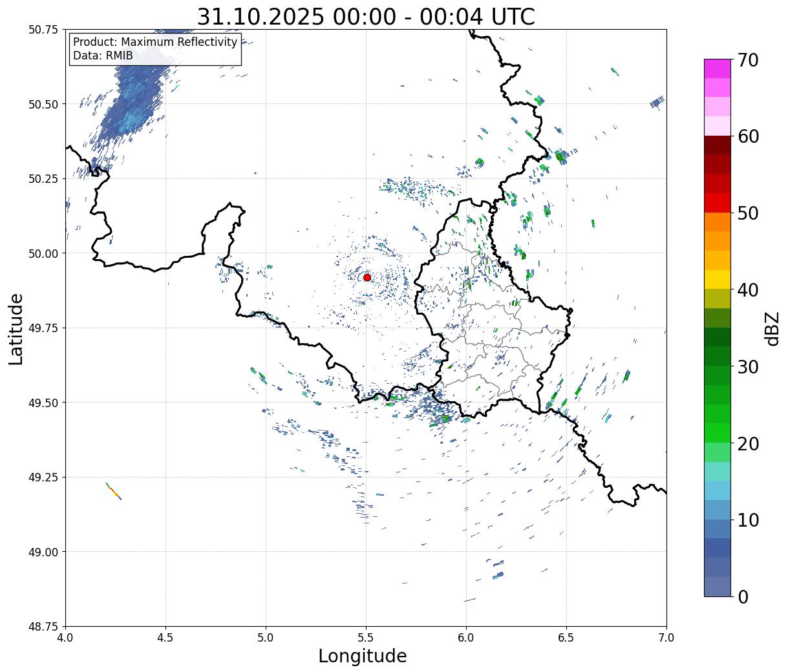This screenshot has width=788, height=672.
Task: Click the latitude tick label 49.25
Action: [43, 478]
